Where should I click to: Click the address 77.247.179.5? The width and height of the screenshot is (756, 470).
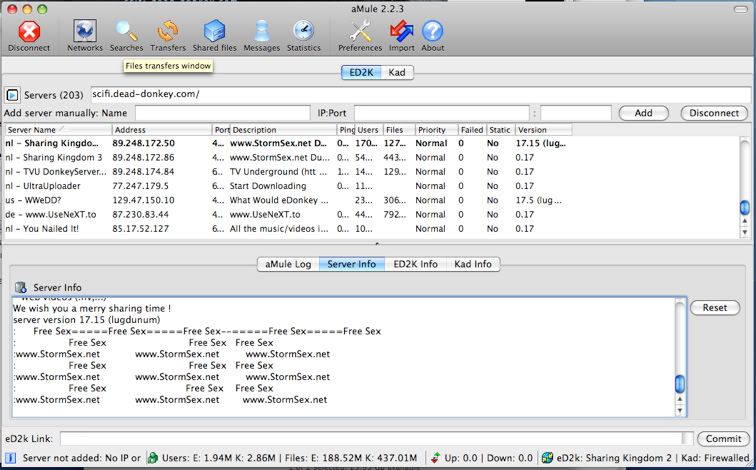point(140,186)
